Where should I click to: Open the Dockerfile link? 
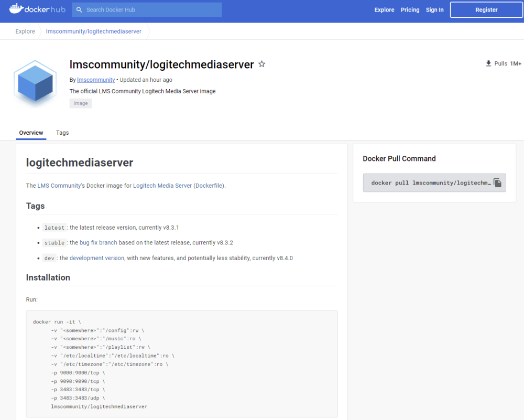(x=209, y=186)
